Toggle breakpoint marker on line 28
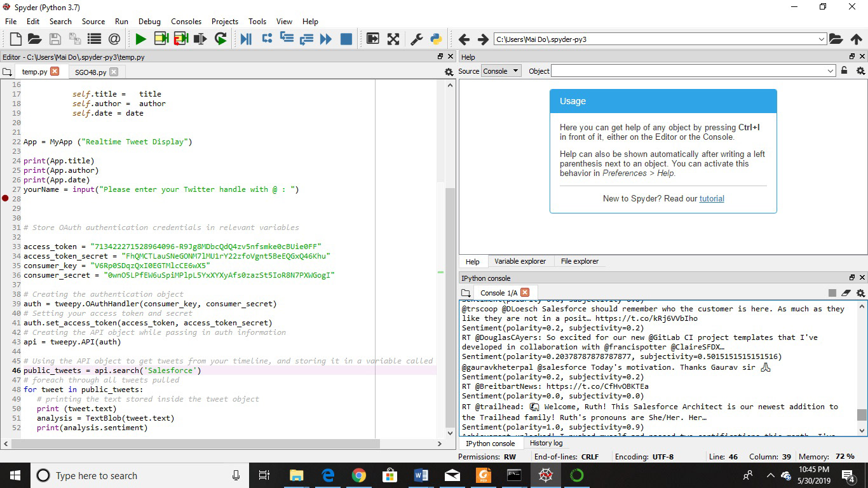Image resolution: width=868 pixels, height=488 pixels. [x=5, y=199]
